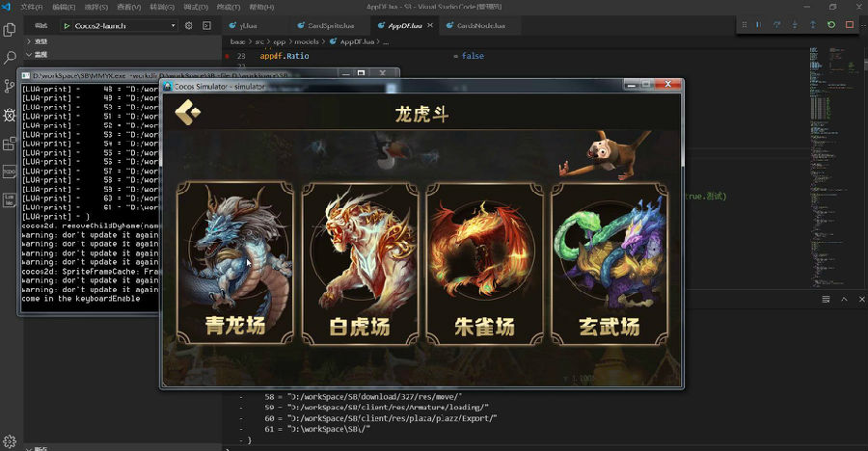Click the back arrow in Cocos Simulator

[188, 113]
